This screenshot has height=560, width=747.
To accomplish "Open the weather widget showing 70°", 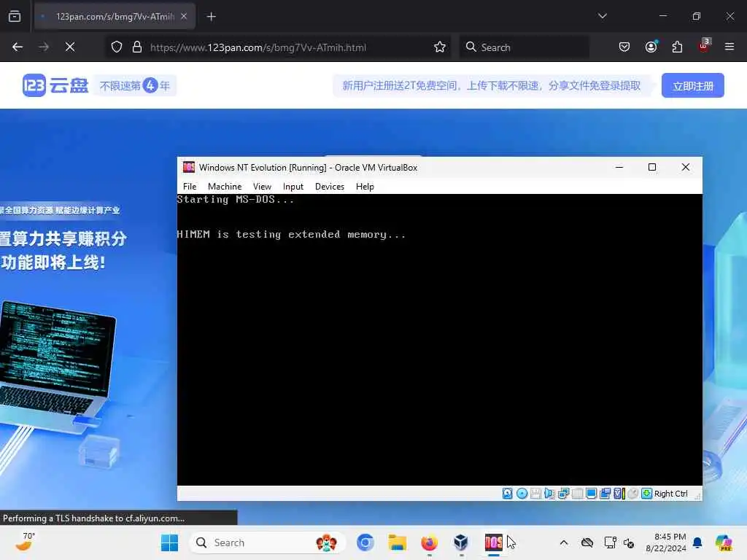I will pos(25,542).
